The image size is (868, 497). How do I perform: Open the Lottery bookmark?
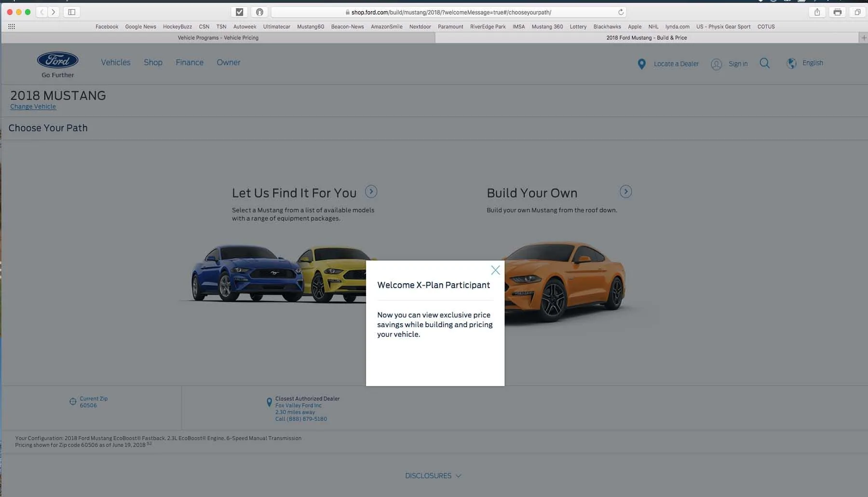click(578, 27)
